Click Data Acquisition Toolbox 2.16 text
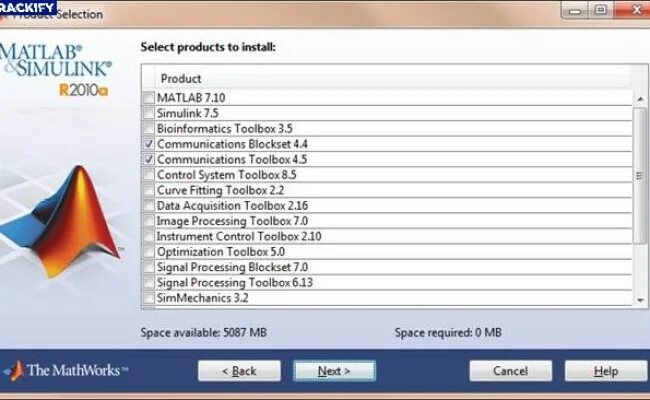Image resolution: width=650 pixels, height=400 pixels. [x=233, y=206]
